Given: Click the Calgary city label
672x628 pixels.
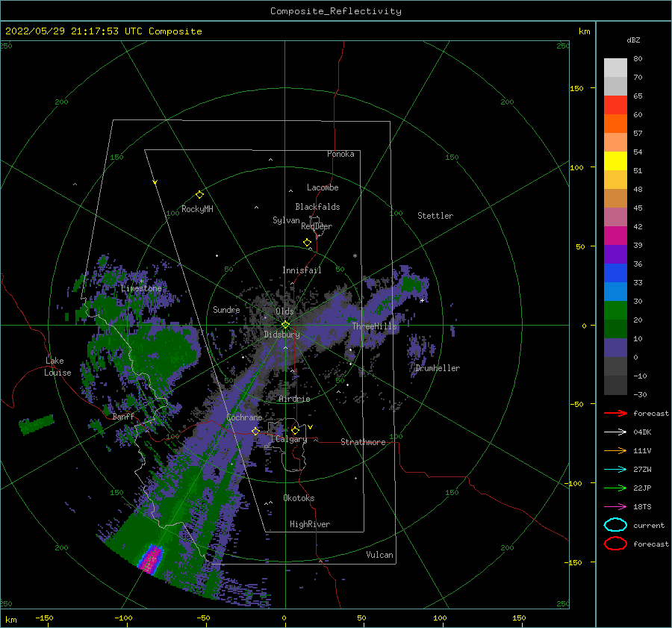Looking at the screenshot, I should click(x=291, y=439).
